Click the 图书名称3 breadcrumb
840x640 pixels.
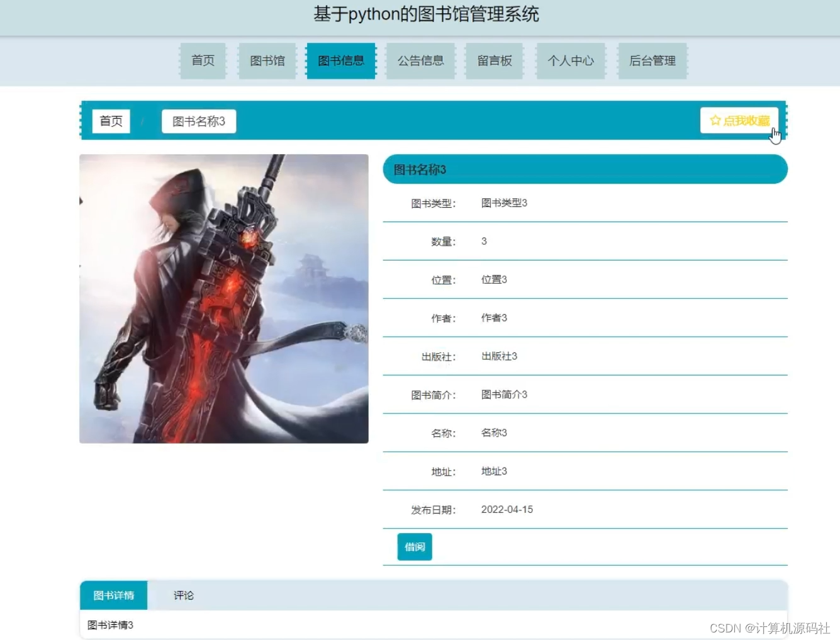[199, 121]
